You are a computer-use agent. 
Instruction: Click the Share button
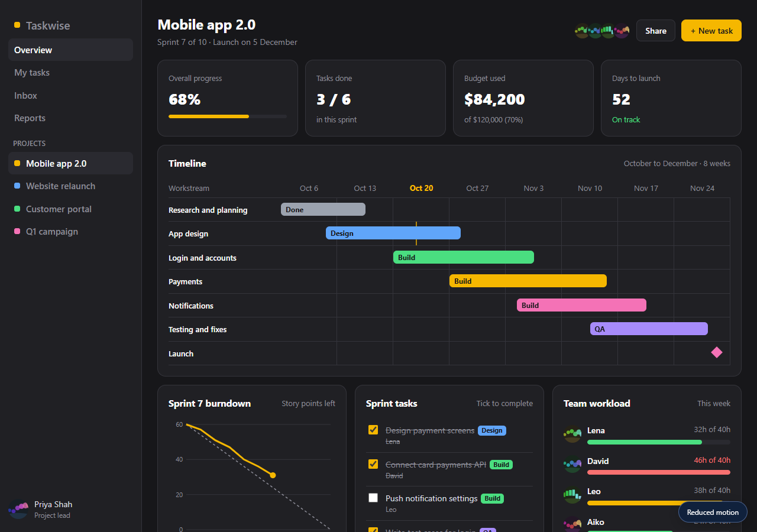coord(656,31)
